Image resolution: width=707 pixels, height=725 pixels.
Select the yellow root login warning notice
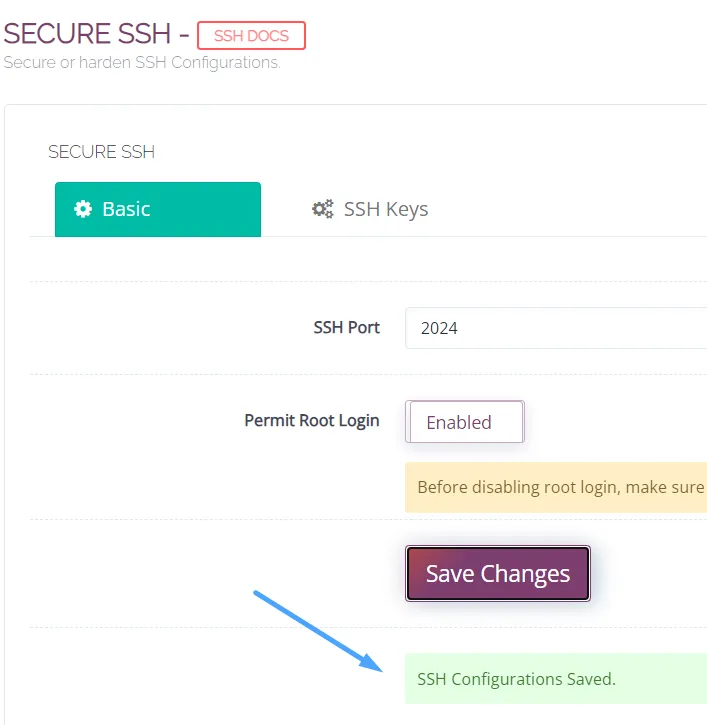(x=555, y=488)
